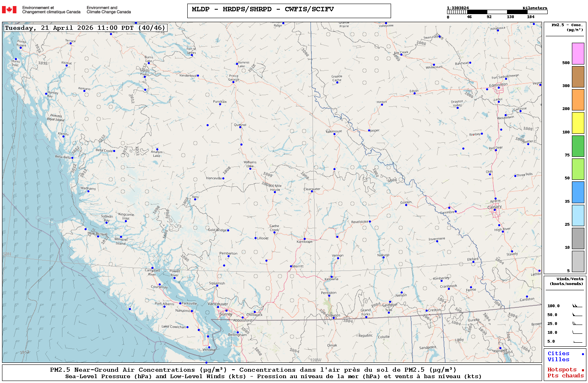Image resolution: width=588 pixels, height=383 pixels.
Task: Click the kilometers scale bar
Action: click(x=497, y=12)
